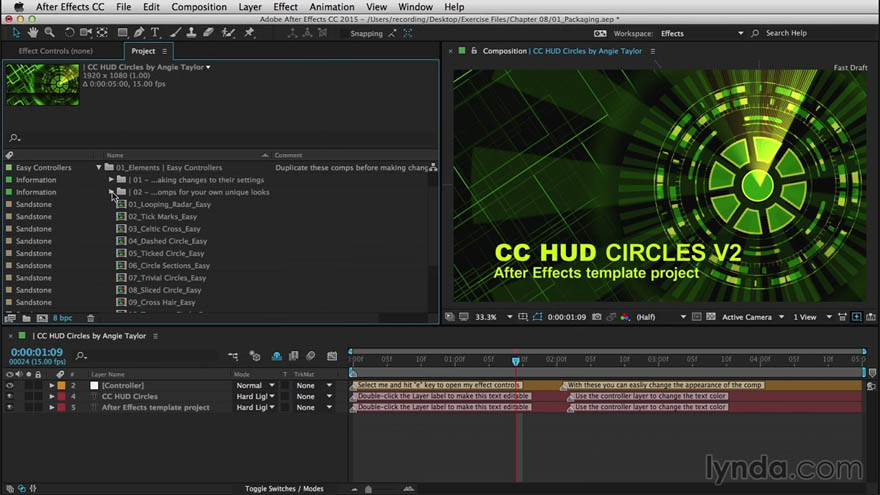Click the Frame Blending enable icon
This screenshot has height=495, width=880.
[294, 356]
